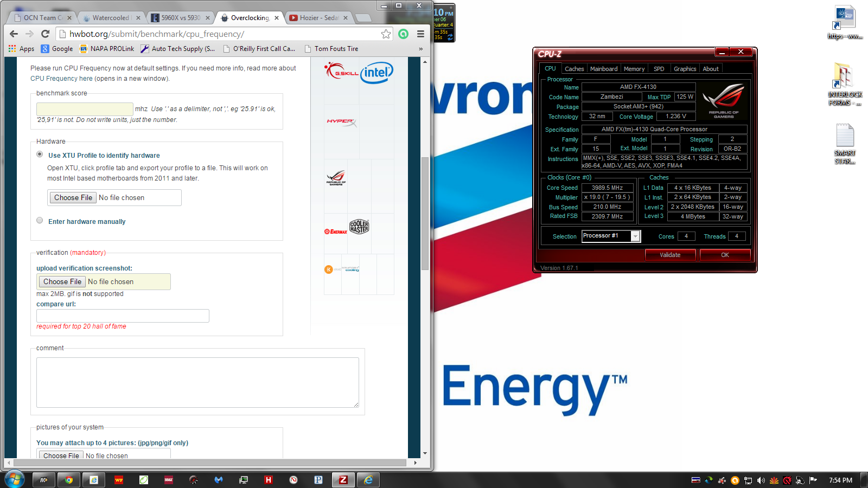
Task: Click the Enermax sponsor logo
Action: coord(336,232)
